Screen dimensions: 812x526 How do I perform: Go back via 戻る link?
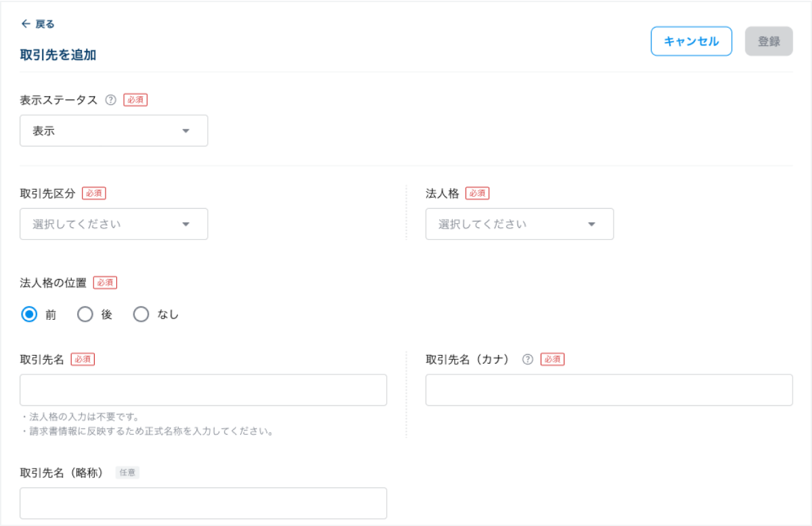(45, 24)
